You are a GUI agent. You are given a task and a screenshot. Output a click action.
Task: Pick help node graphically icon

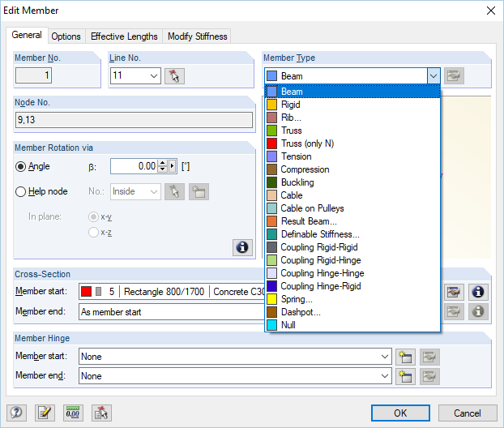click(174, 191)
